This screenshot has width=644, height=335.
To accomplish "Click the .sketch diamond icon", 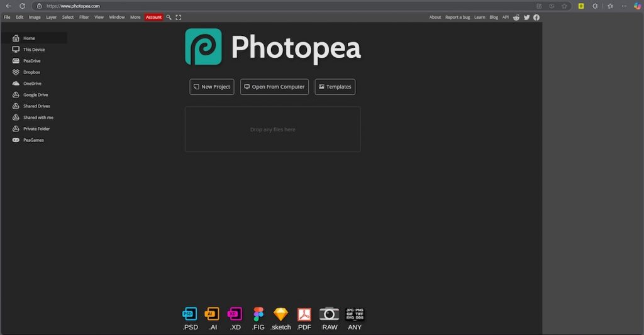I will 280,314.
